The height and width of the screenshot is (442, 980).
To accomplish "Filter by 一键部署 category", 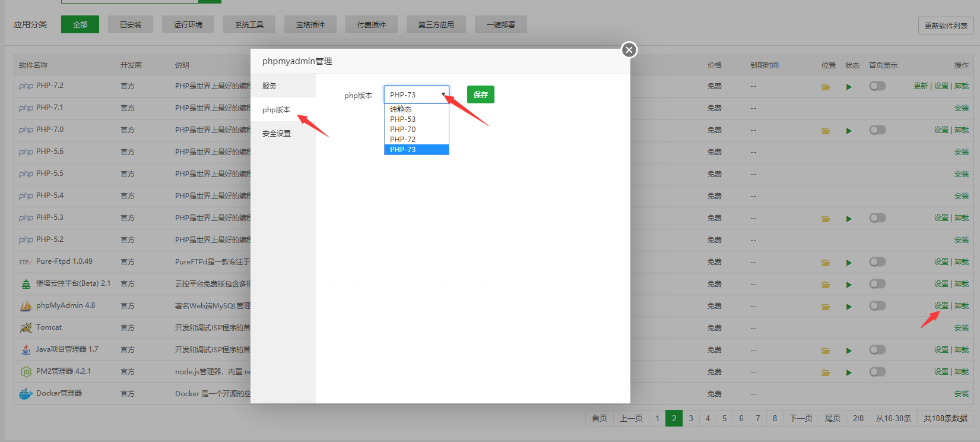I will tap(501, 24).
